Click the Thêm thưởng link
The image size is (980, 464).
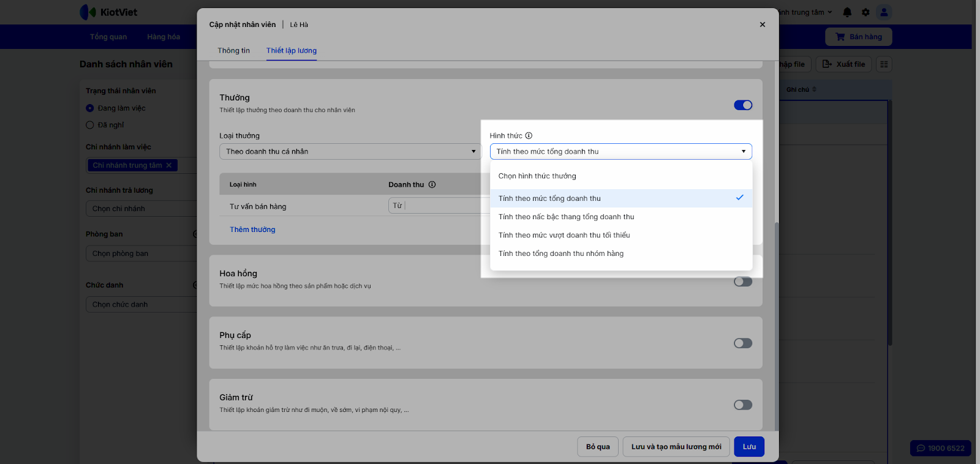(x=252, y=230)
